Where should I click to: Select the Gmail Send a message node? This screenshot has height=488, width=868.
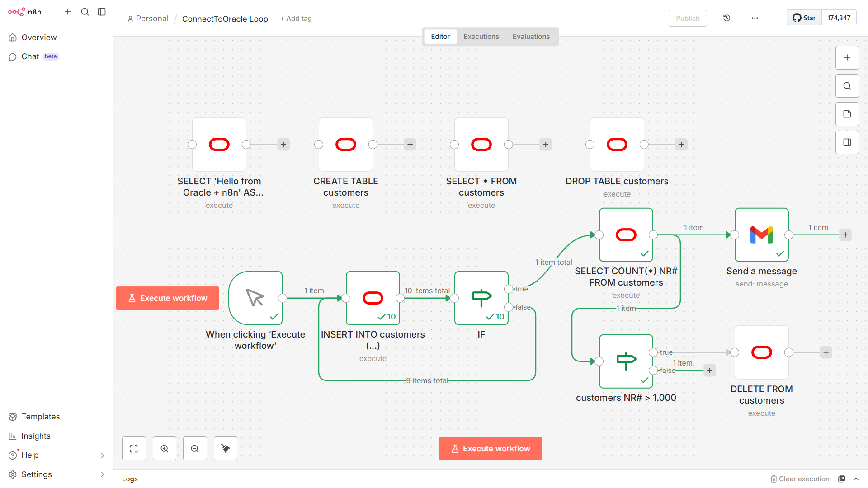(761, 235)
